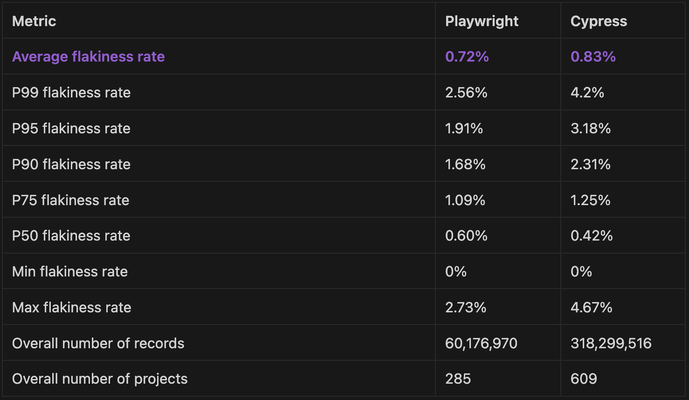Select Cypress's 0.83% average value
Screen dimensions: 689x400
[593, 57]
